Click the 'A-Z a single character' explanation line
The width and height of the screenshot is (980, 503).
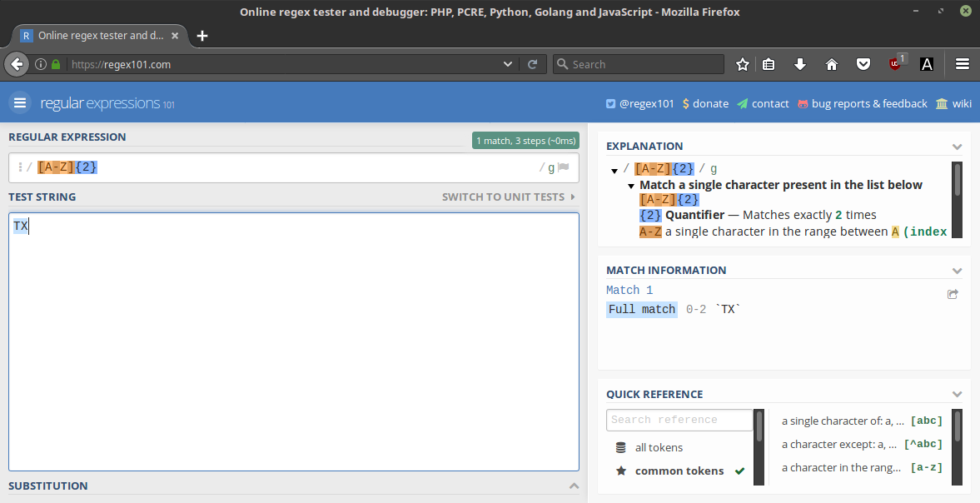click(793, 232)
